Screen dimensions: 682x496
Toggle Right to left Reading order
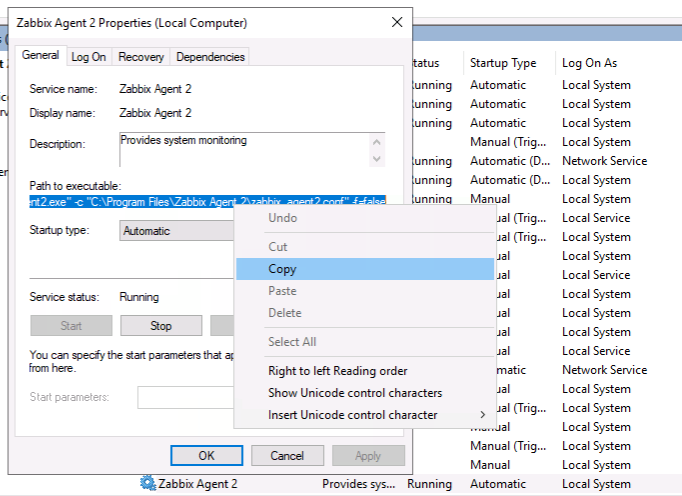365,371
